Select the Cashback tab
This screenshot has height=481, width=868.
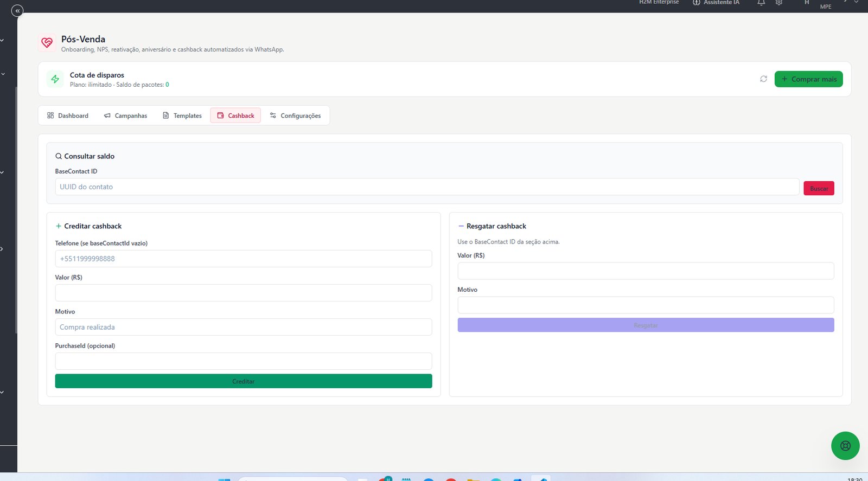(x=235, y=116)
